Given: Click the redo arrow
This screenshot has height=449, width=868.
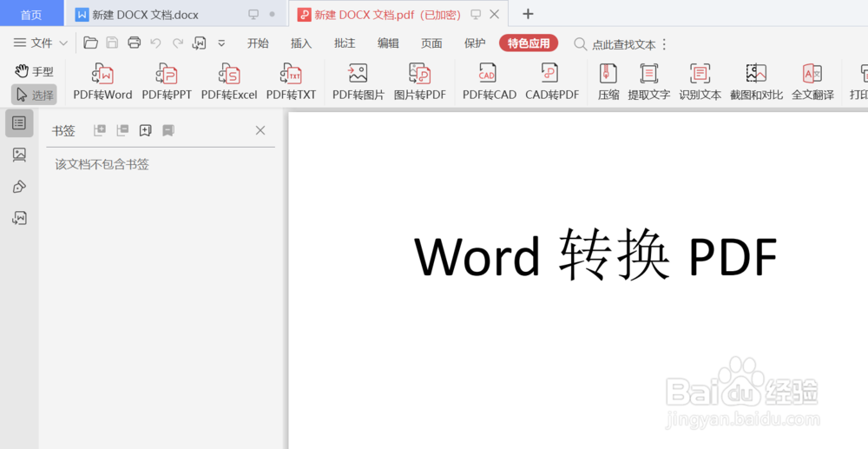Looking at the screenshot, I should click(178, 43).
